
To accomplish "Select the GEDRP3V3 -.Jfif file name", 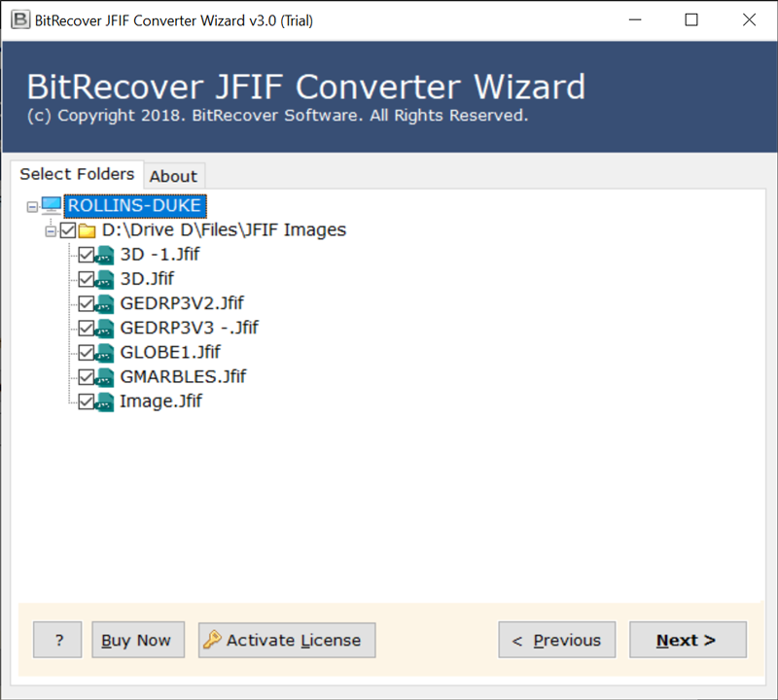I will (x=189, y=328).
